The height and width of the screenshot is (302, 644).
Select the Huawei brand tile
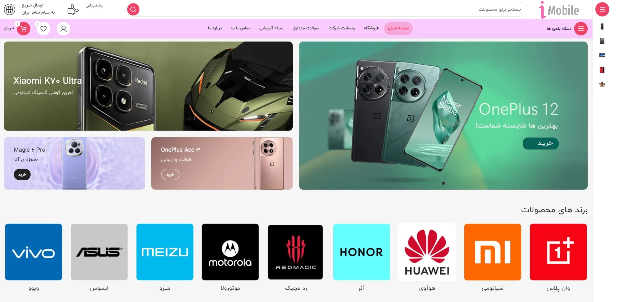click(x=427, y=252)
